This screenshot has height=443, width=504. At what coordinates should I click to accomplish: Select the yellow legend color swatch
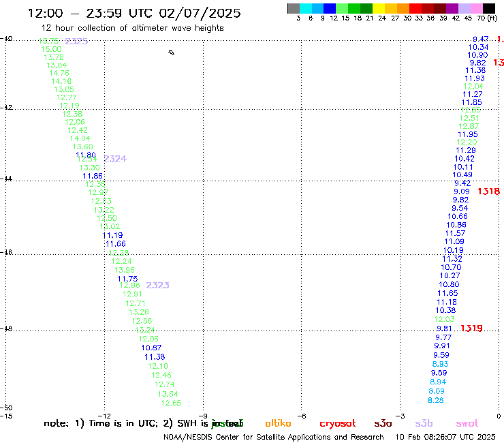coord(379,8)
